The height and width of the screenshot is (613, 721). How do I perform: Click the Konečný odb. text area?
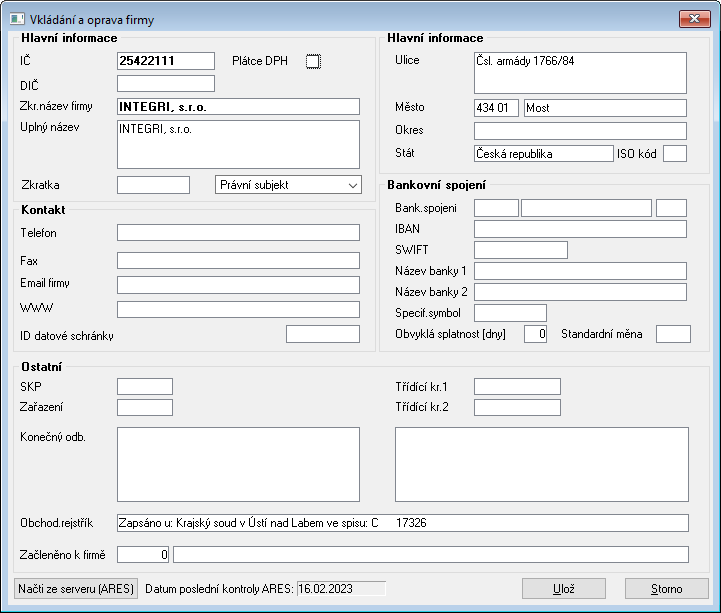(x=238, y=464)
